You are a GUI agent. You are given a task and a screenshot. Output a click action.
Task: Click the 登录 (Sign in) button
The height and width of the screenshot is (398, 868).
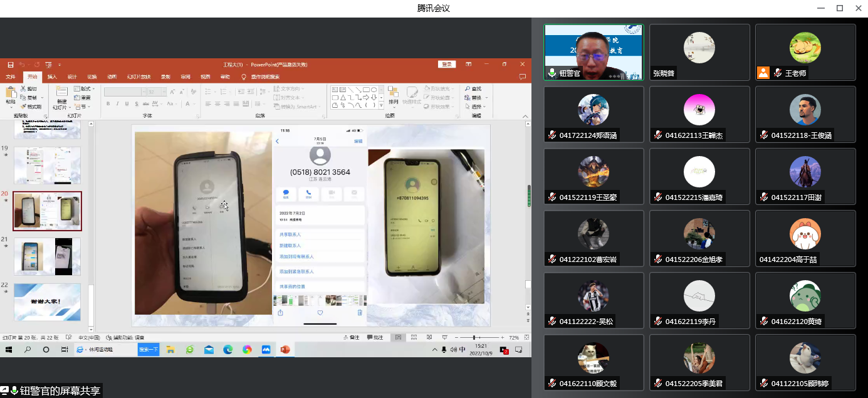[447, 65]
